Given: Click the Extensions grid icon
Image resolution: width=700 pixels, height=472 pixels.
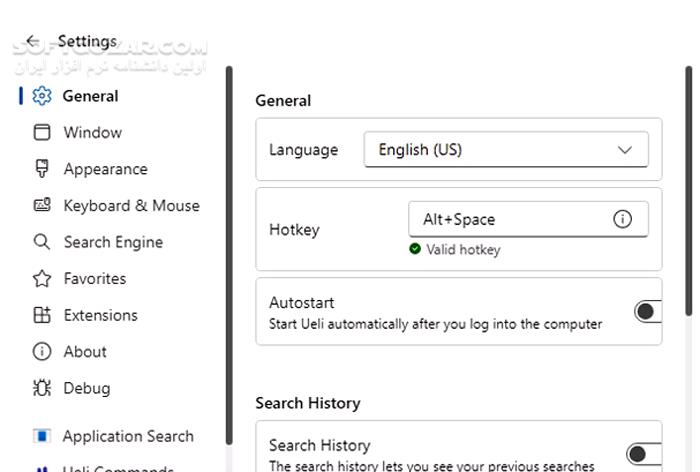Looking at the screenshot, I should (42, 315).
